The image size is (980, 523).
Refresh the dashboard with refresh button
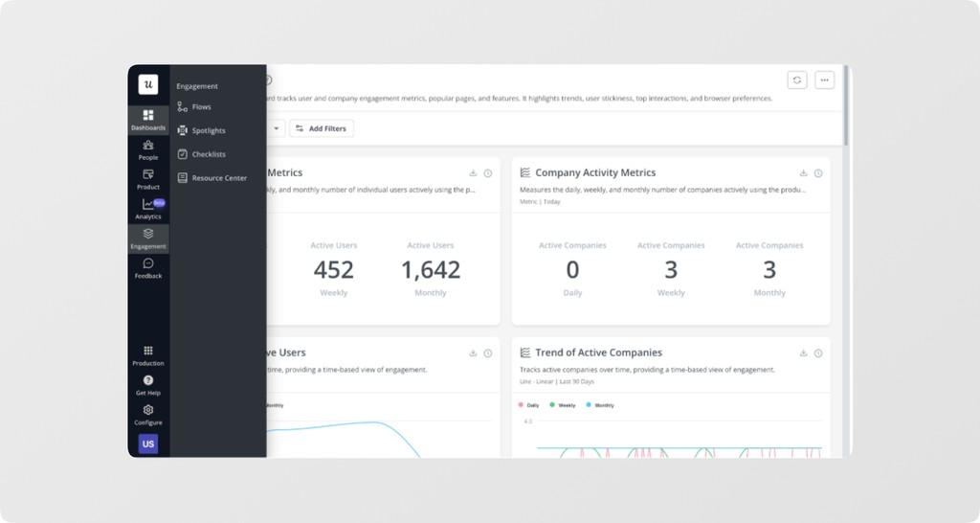[x=797, y=80]
